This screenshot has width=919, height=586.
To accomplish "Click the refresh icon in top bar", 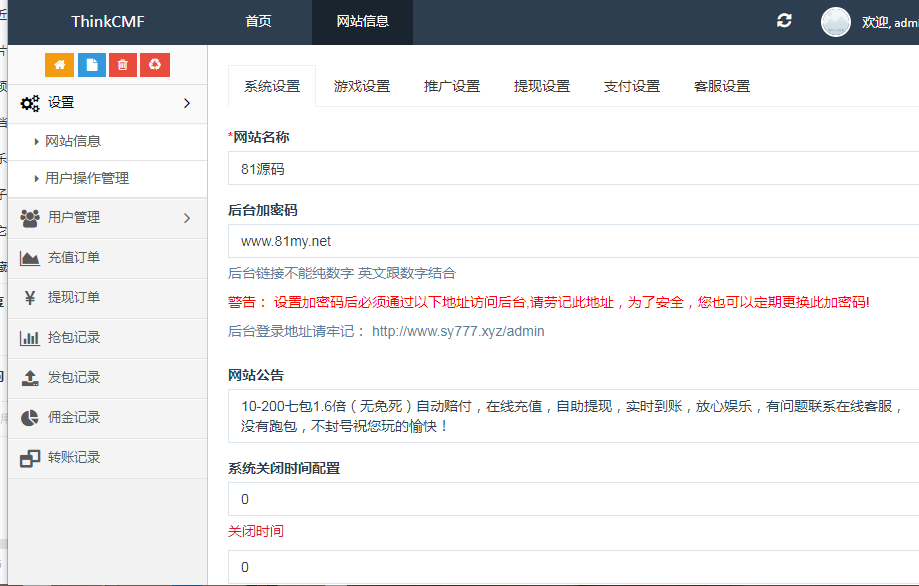I will point(784,21).
